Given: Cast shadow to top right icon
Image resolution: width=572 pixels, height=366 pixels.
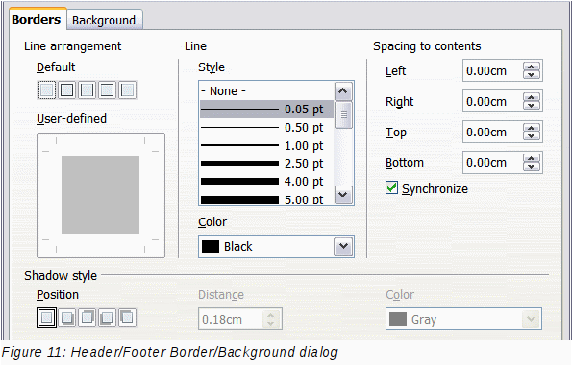Looking at the screenshot, I should 87,317.
